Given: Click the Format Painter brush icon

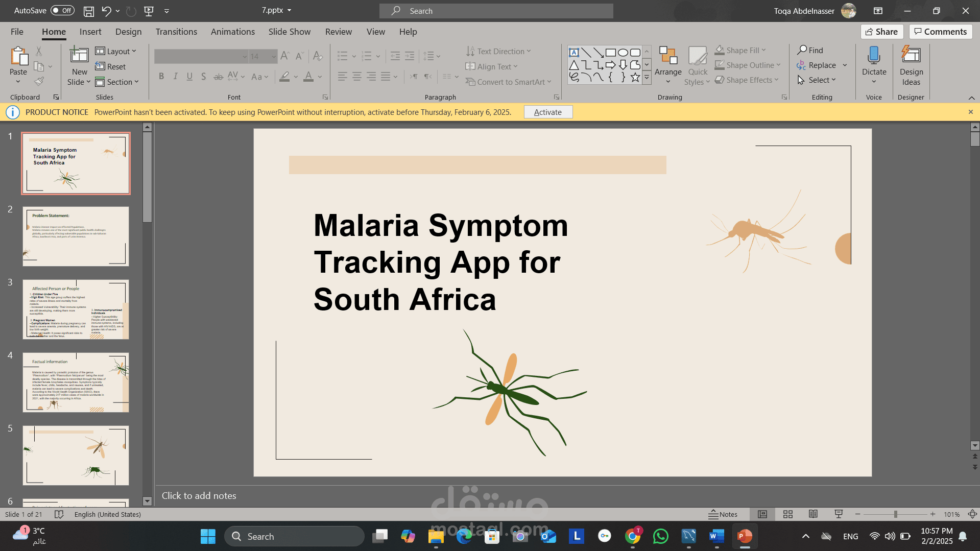Looking at the screenshot, I should [39, 81].
